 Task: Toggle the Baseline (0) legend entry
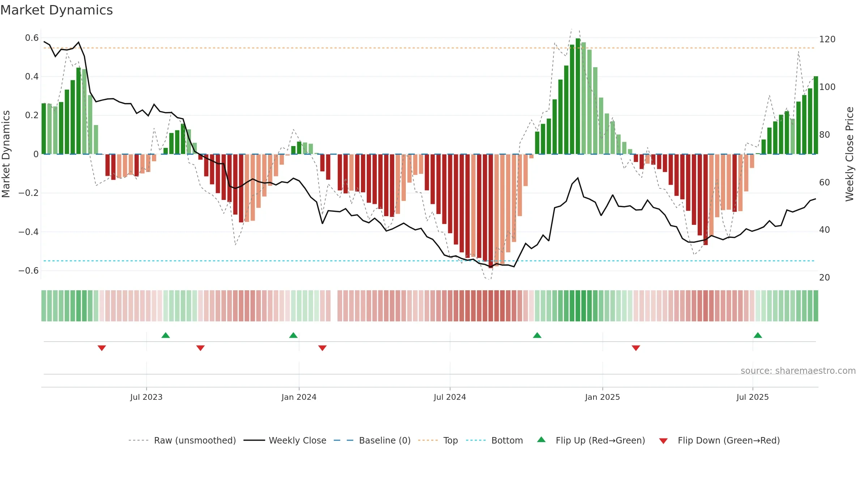coord(372,440)
